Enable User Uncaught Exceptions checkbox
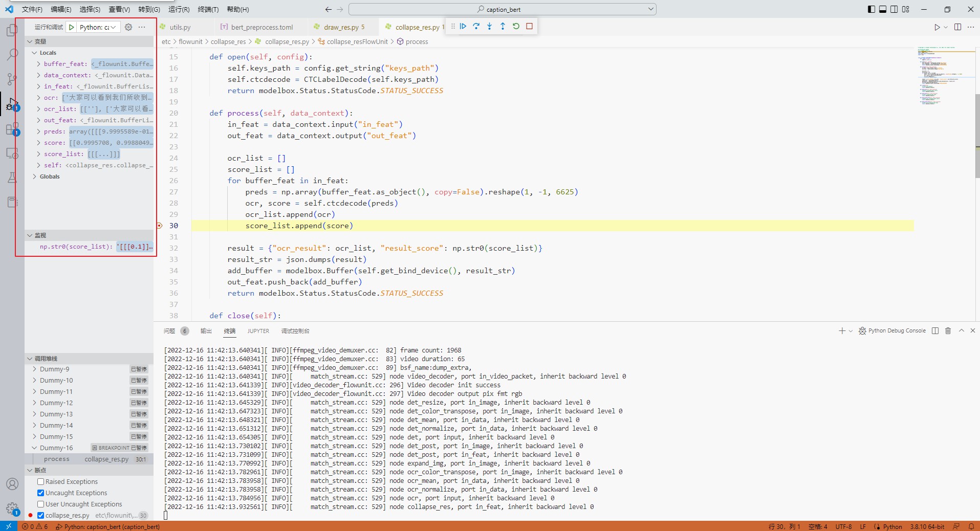 [41, 504]
